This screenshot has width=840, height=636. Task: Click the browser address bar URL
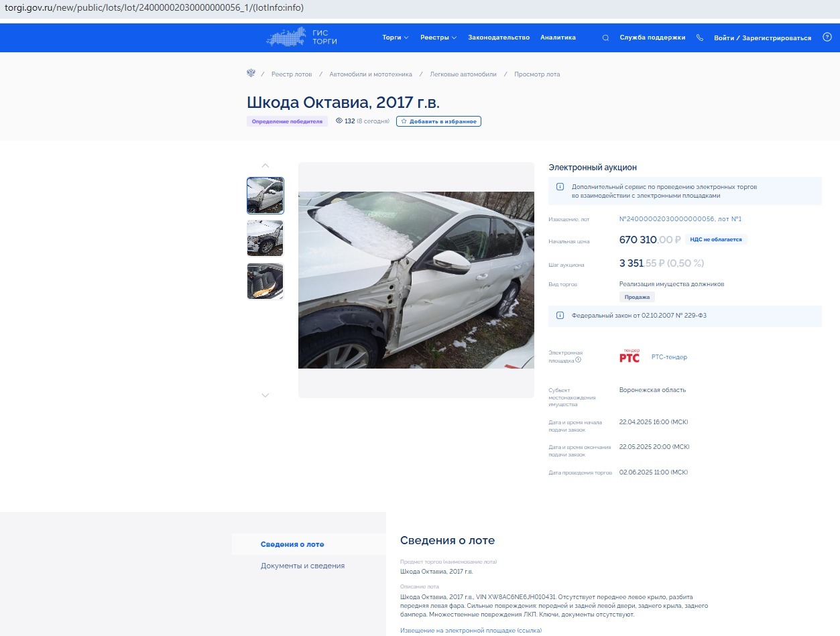click(x=154, y=8)
